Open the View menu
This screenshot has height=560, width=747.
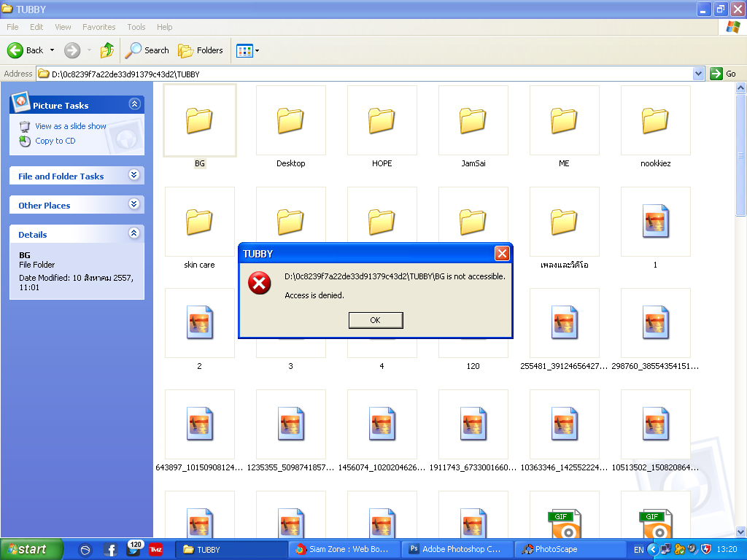63,27
